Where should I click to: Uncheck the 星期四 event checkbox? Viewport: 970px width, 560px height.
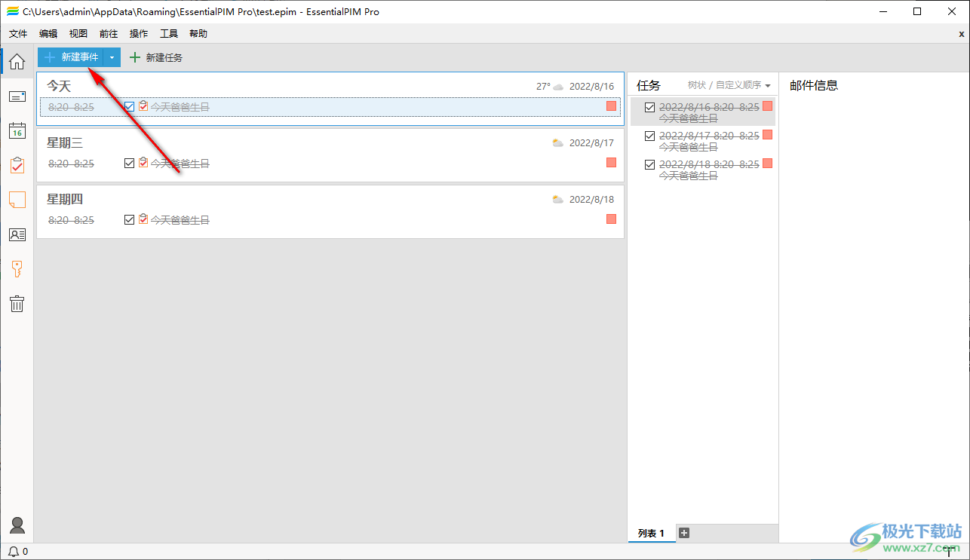pyautogui.click(x=129, y=219)
